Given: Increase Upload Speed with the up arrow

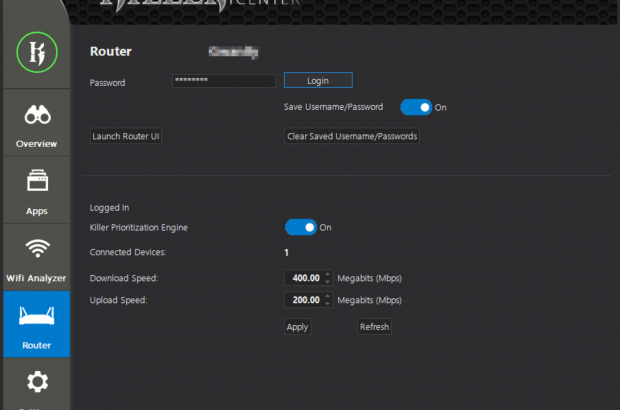Looking at the screenshot, I should 327,296.
